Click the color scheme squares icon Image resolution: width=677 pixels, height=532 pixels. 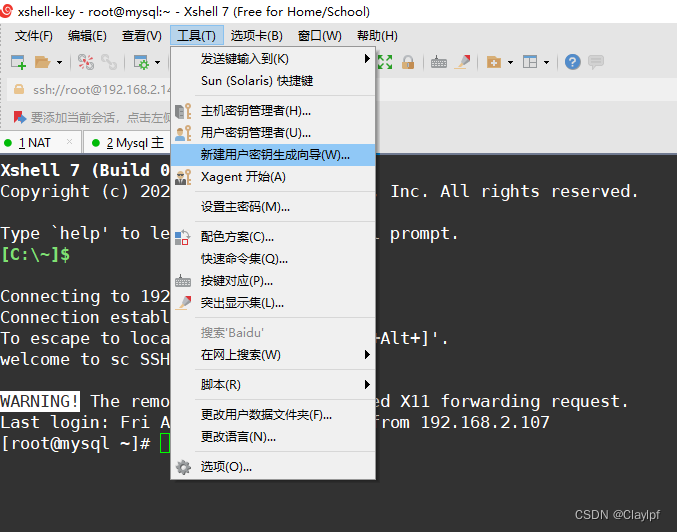coord(183,238)
